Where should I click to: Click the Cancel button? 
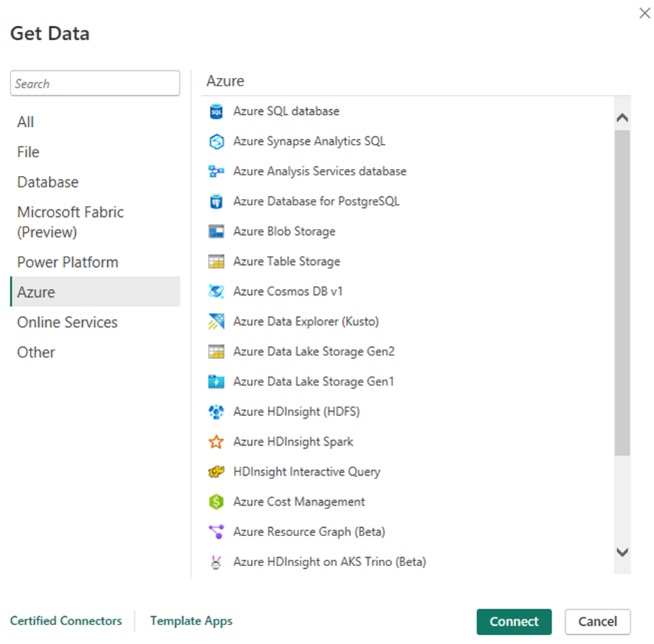point(597,622)
